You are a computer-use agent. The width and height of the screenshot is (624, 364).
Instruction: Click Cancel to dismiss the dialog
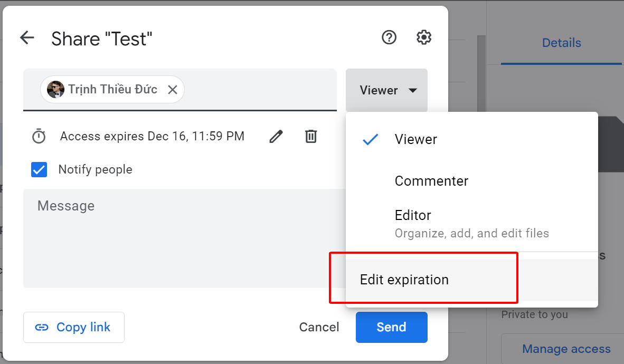point(319,327)
